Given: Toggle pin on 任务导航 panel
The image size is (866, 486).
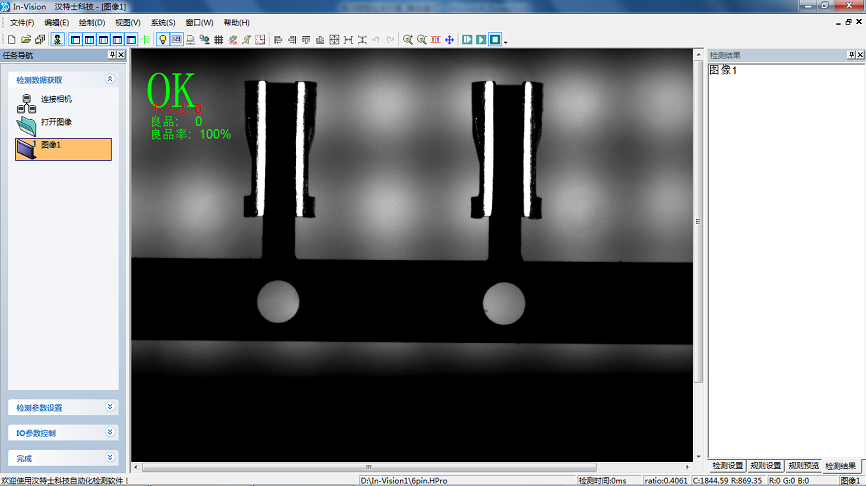Looking at the screenshot, I should [112, 55].
